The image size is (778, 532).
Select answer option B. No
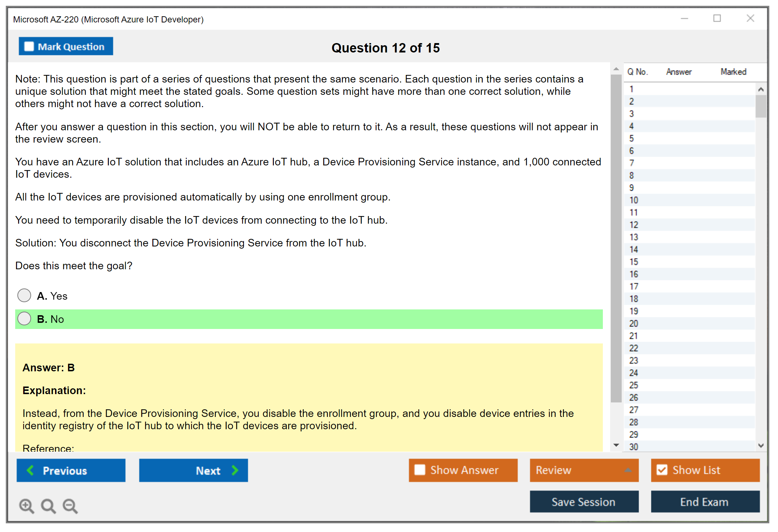click(24, 318)
